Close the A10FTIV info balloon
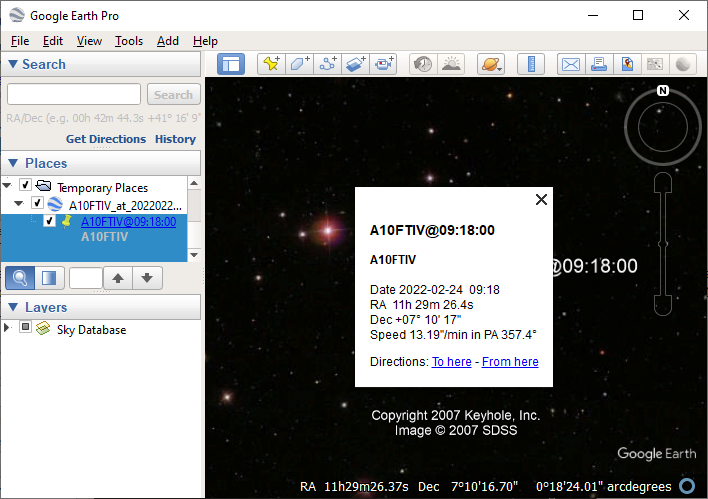Viewport: 708px width, 499px height. point(541,200)
